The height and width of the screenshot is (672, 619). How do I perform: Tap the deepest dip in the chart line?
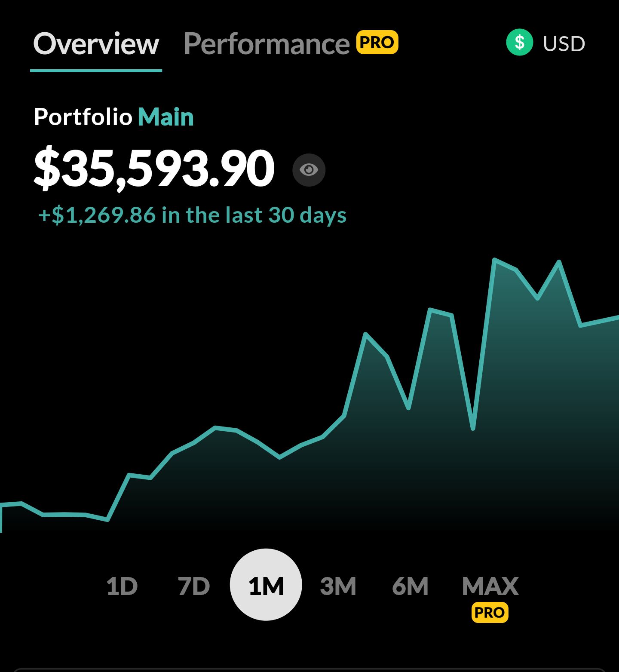coord(473,428)
